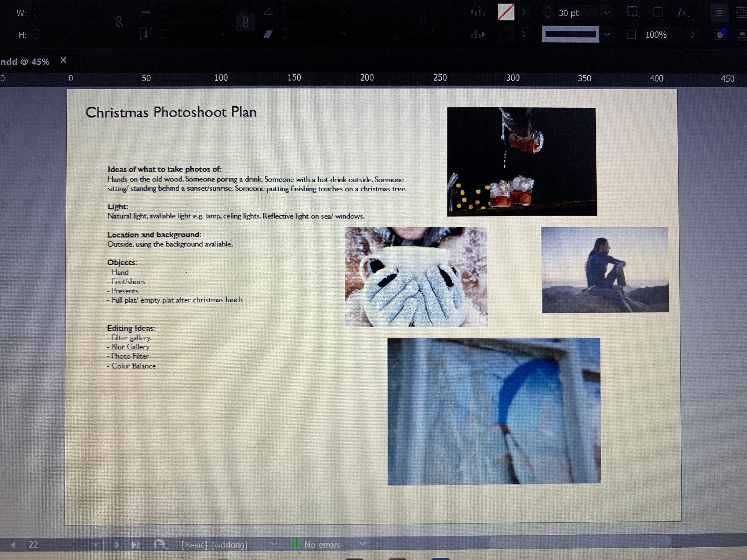Screen dimensions: 747x560
Task: Close the document tab at 45%
Action: click(63, 60)
